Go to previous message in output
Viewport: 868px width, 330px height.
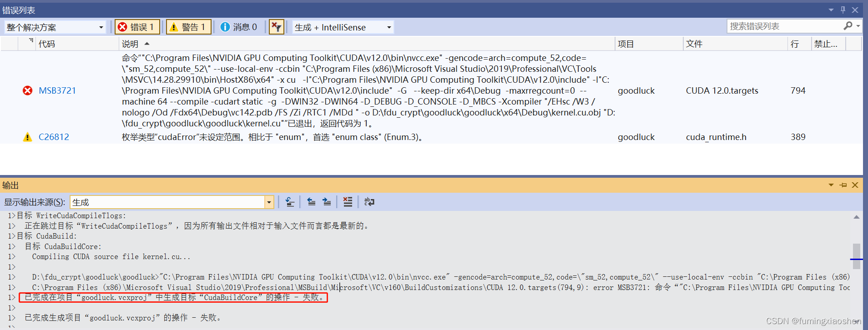311,202
